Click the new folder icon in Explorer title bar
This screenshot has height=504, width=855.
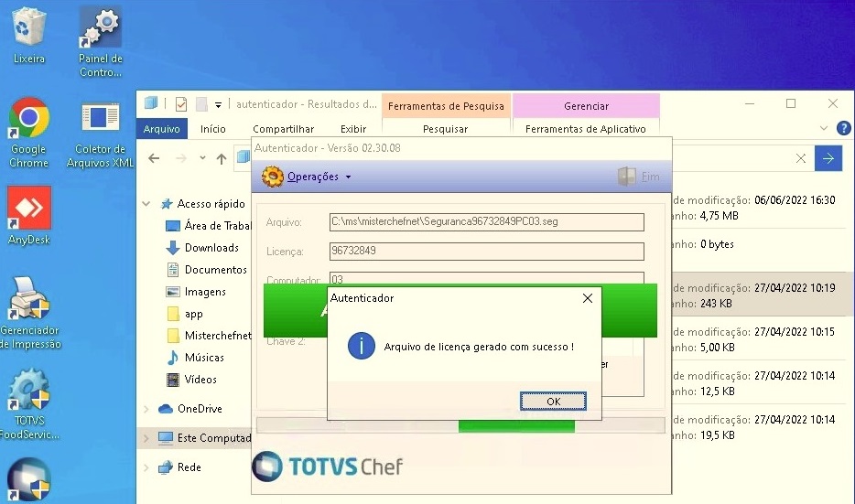201,103
